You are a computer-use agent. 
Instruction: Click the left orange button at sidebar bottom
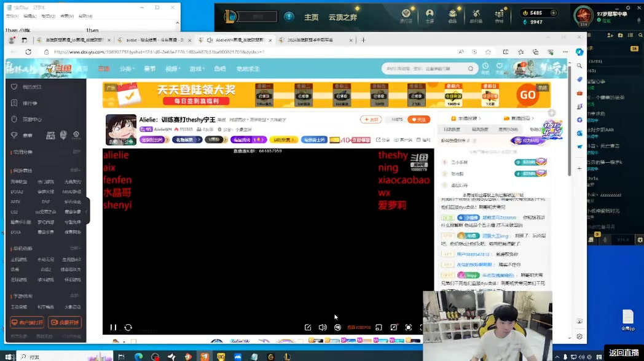coord(27,322)
